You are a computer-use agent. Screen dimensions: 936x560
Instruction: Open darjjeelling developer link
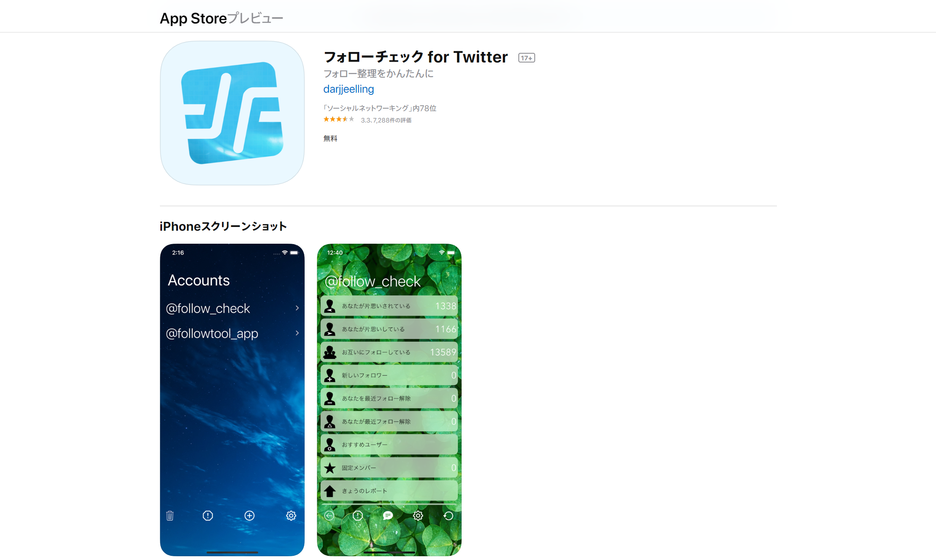click(x=348, y=89)
